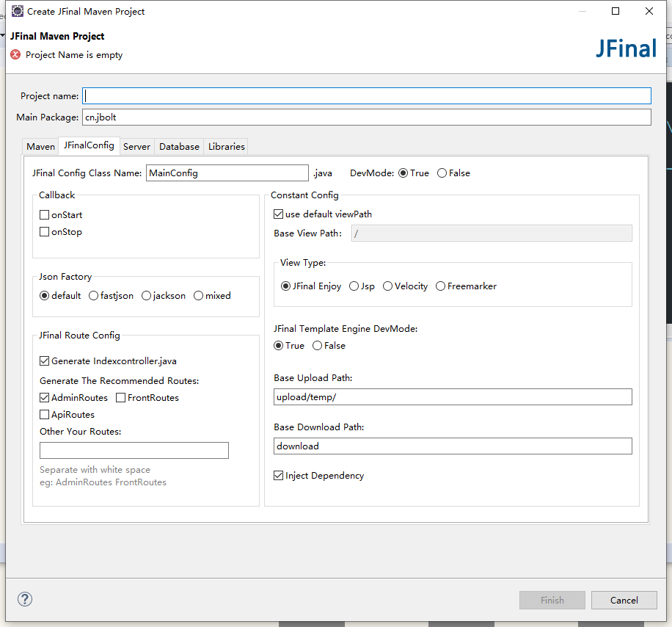Focus the Project name field
This screenshot has height=627, width=672.
tap(367, 95)
